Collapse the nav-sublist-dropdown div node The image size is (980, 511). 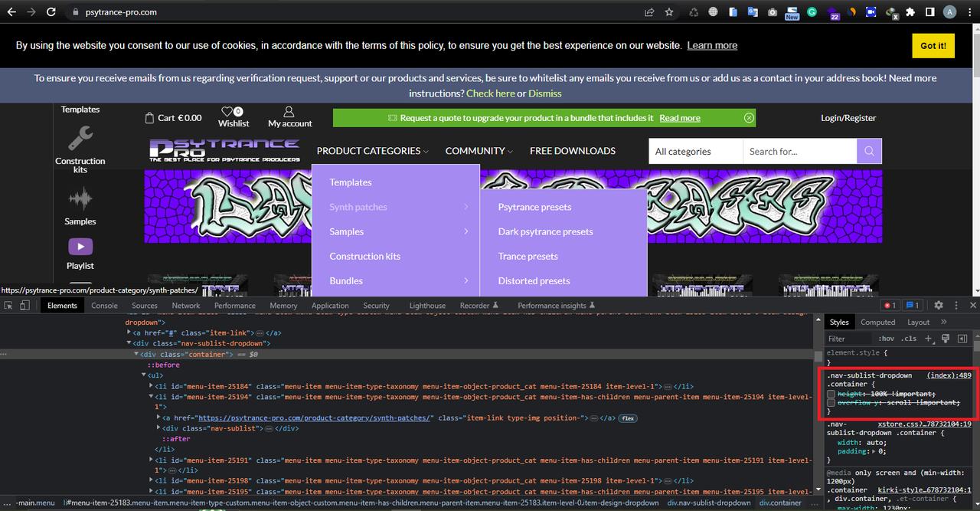pyautogui.click(x=129, y=343)
